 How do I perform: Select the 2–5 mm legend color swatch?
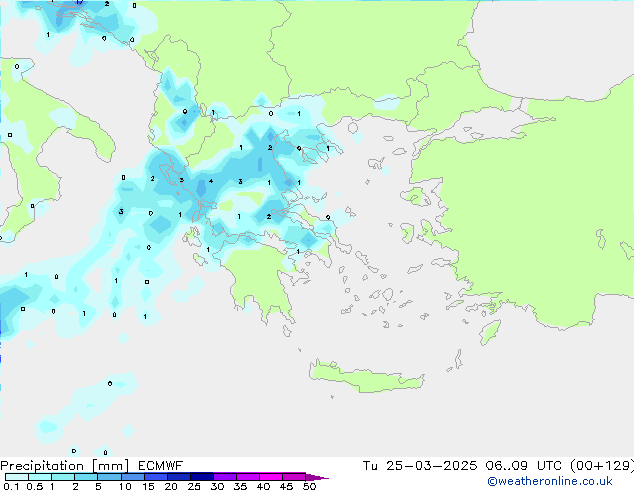pyautogui.click(x=86, y=477)
